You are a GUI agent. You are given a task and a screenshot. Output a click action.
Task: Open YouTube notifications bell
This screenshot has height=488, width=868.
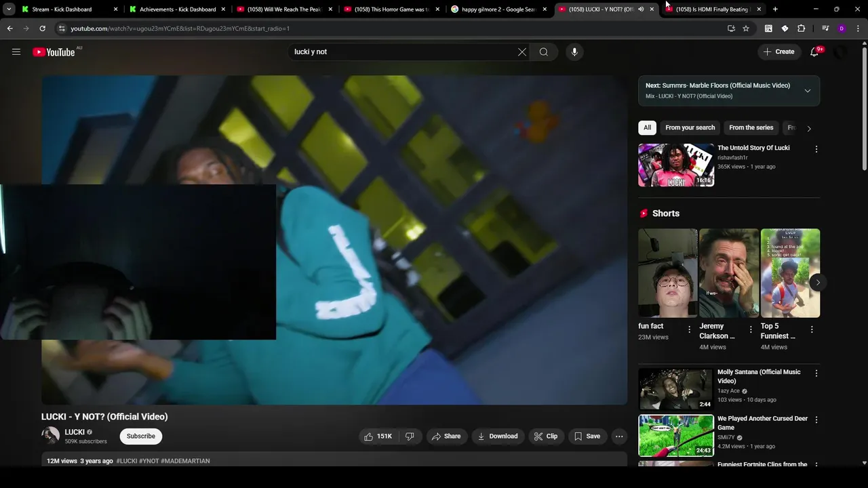pos(814,52)
